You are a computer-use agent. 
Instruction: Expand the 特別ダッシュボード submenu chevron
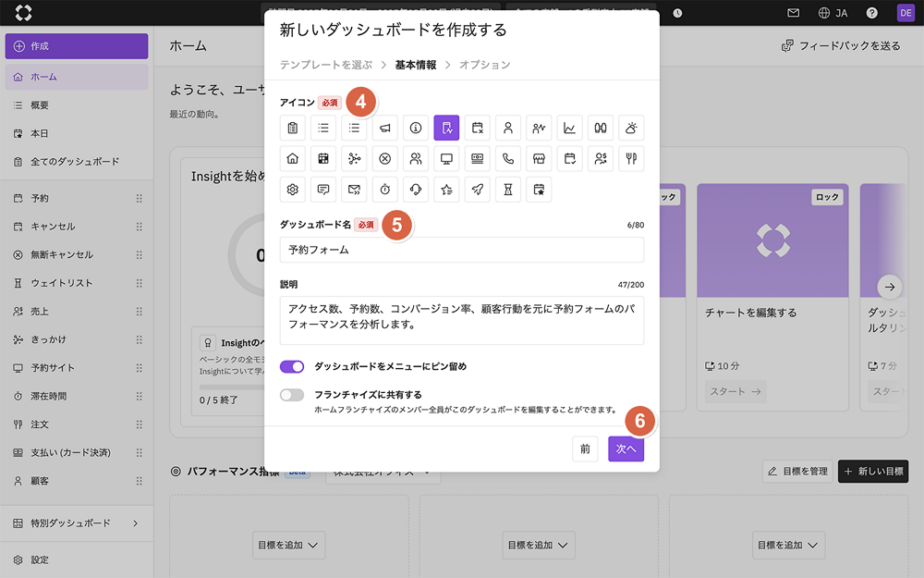(136, 523)
